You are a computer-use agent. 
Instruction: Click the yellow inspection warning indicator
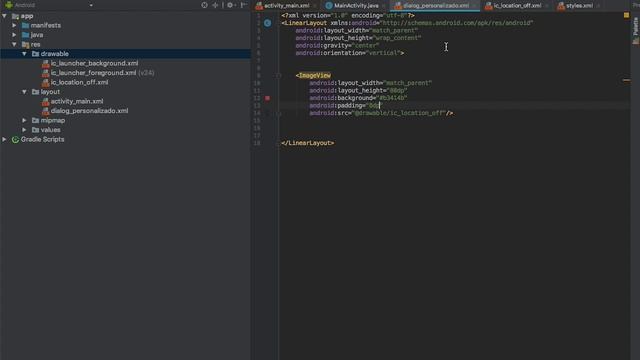[x=626, y=15]
